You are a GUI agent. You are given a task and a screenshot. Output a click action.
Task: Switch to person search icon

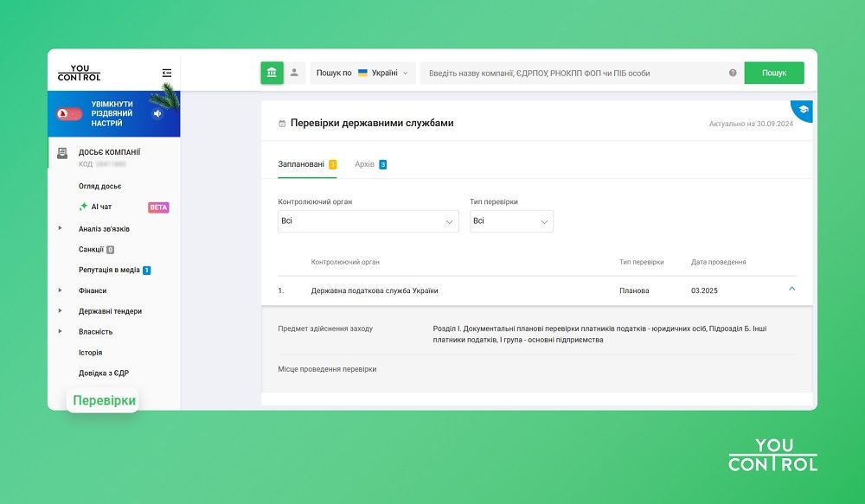(x=294, y=73)
